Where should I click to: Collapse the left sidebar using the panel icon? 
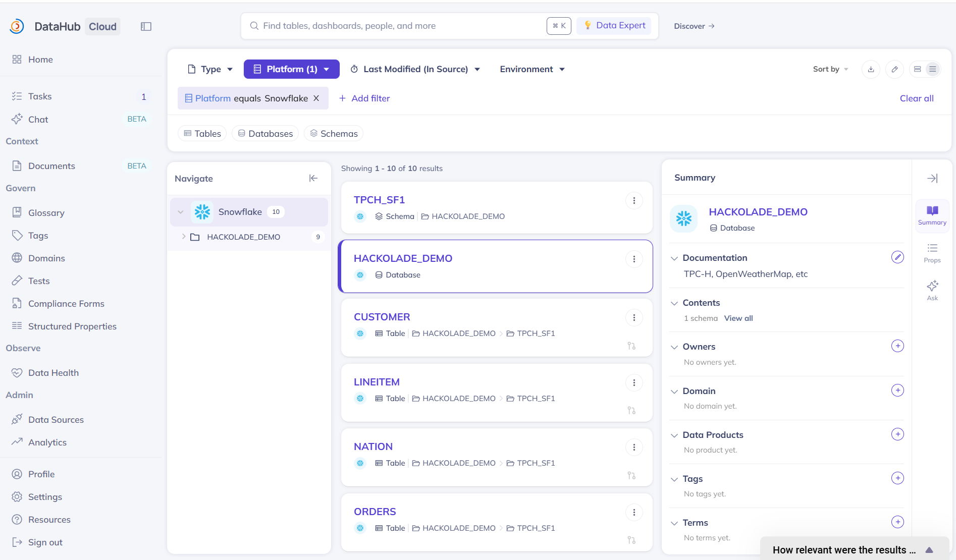tap(146, 26)
